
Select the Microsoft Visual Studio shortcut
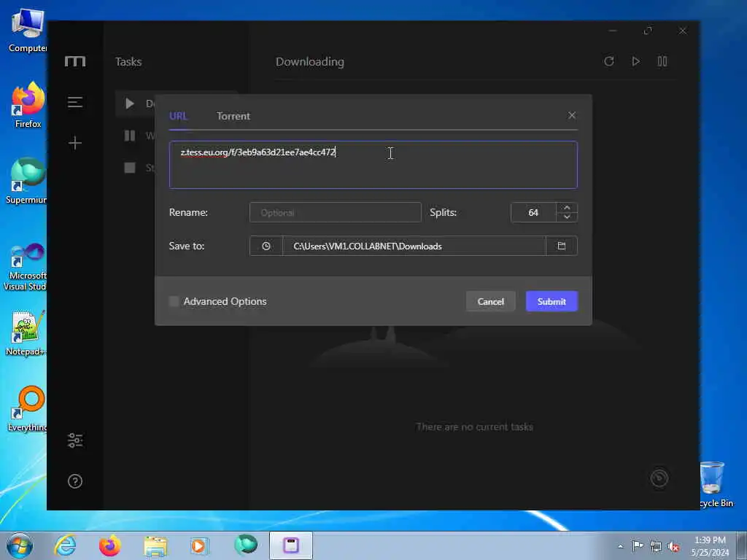(26, 267)
